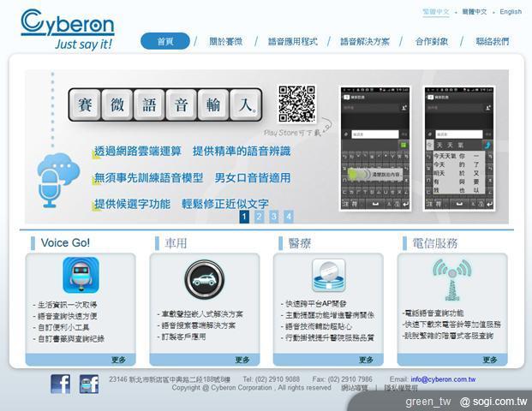
Task: Open the 聯絡我們 menu item
Action: click(x=493, y=42)
